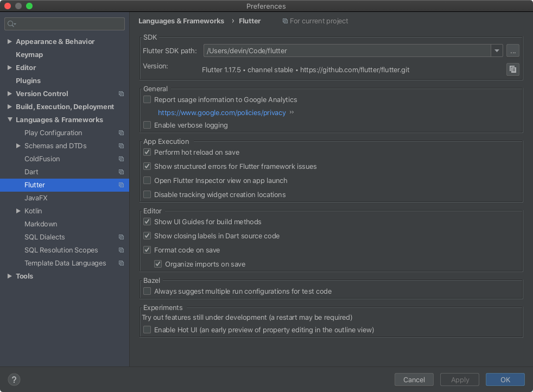The image size is (533, 392).
Task: Click inside the settings search field
Action: pyautogui.click(x=65, y=24)
